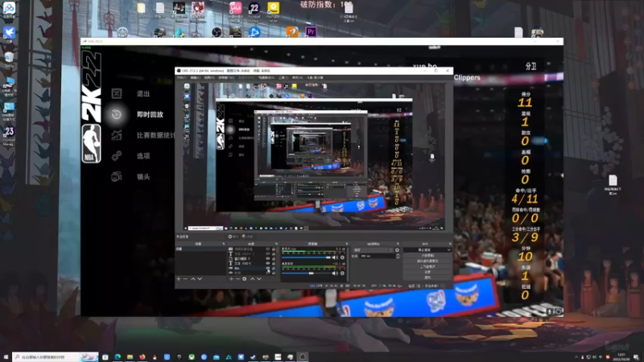The image size is (644, 362).
Task: Open the OBS Studio desktop shortcut
Action: coord(217,31)
